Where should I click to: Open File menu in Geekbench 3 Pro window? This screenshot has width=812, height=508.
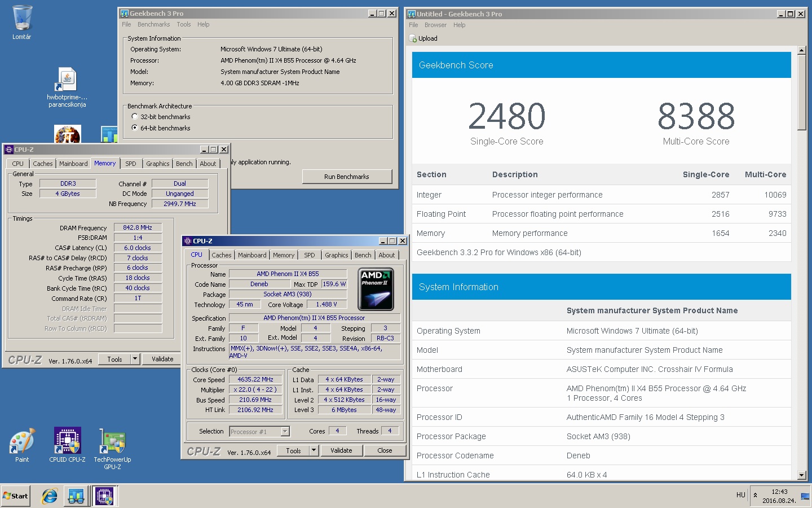coord(126,24)
